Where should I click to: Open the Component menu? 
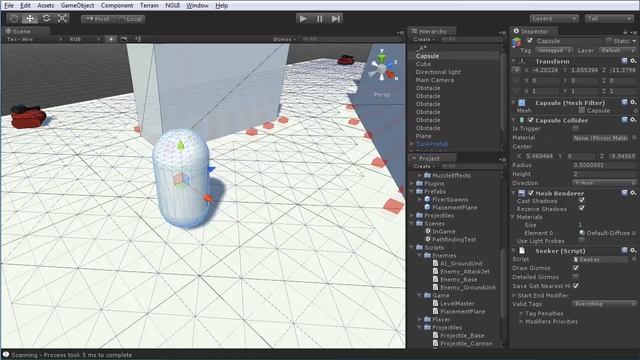[117, 5]
